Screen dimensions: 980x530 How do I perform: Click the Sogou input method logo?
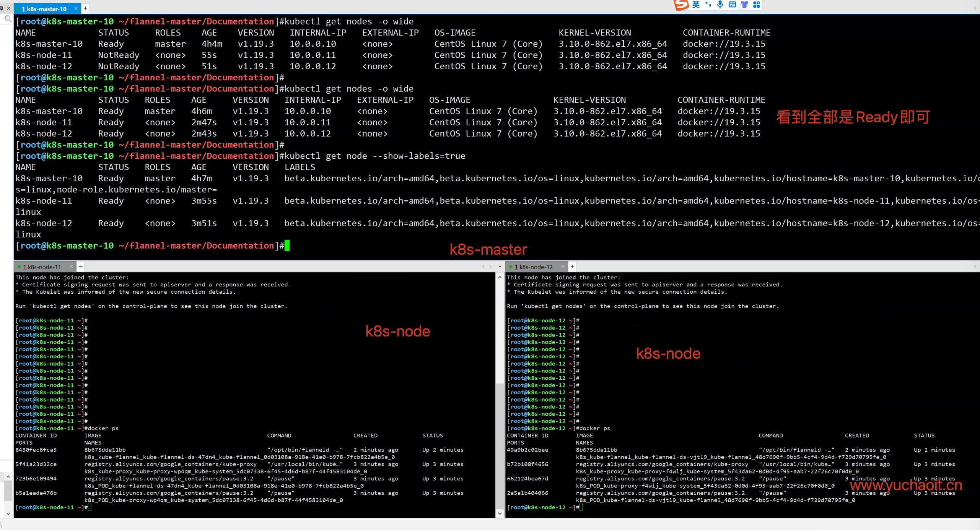point(681,5)
